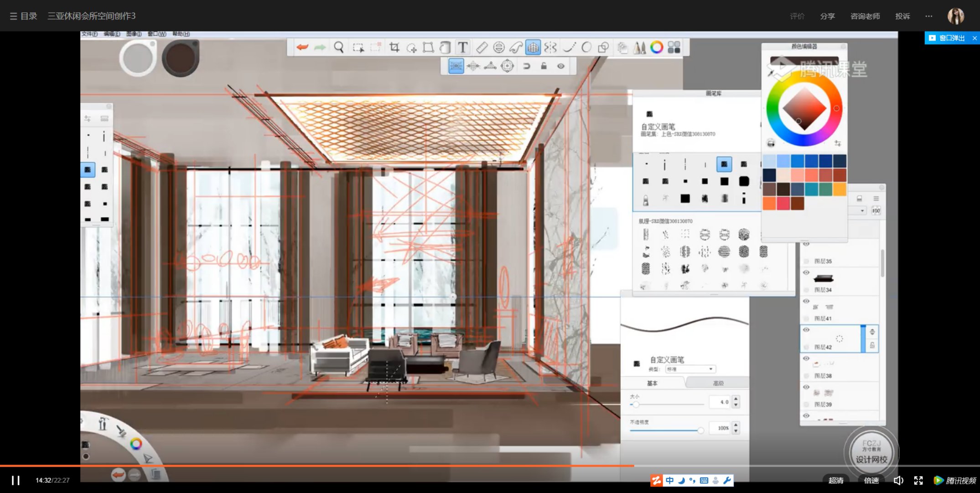The image size is (980, 493).
Task: Select the Crop tool
Action: (x=394, y=47)
